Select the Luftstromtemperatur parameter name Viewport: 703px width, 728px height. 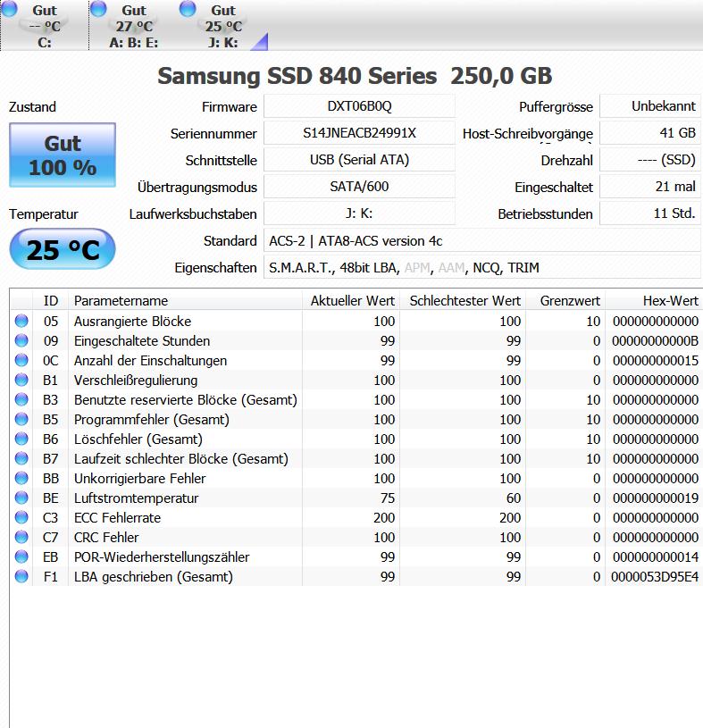[136, 498]
